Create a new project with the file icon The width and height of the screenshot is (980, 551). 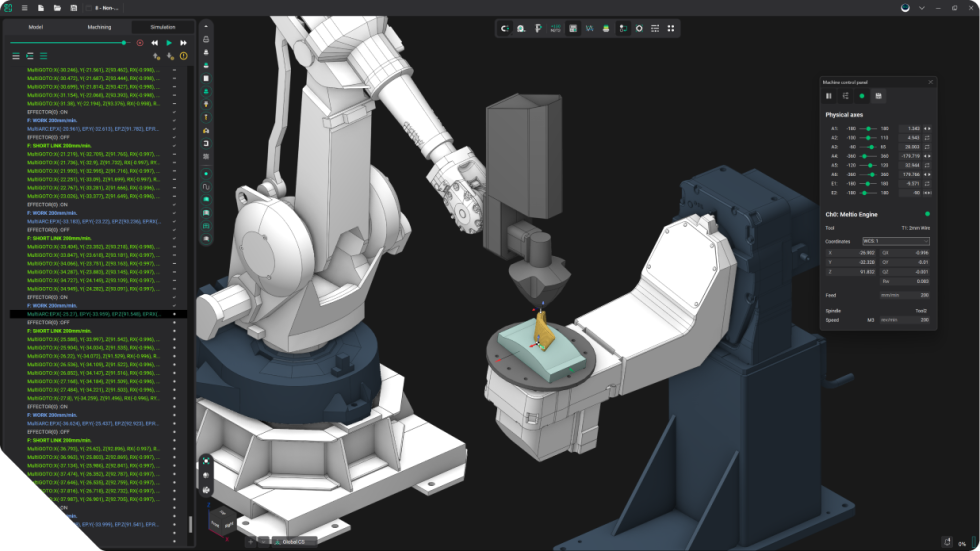(x=41, y=8)
